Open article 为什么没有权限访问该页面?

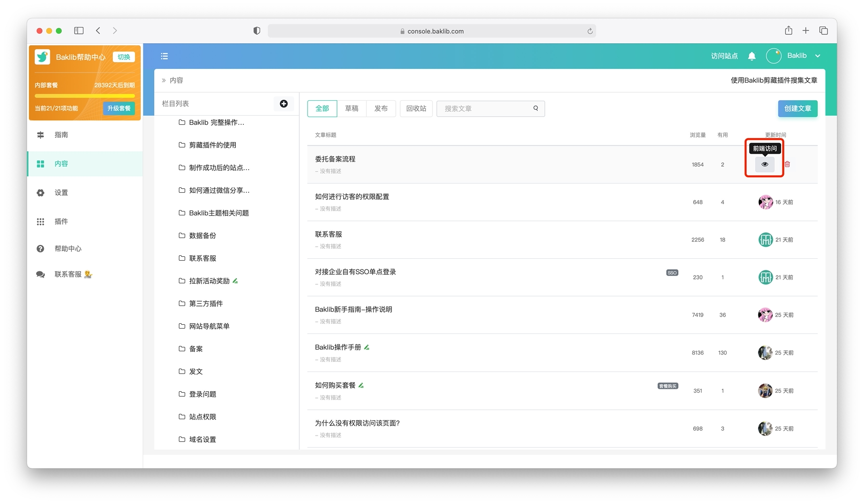357,423
